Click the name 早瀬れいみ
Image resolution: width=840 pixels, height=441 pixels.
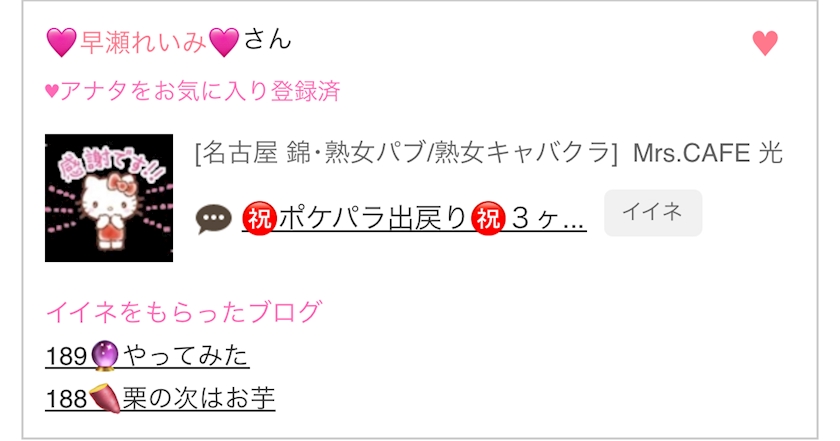(142, 42)
